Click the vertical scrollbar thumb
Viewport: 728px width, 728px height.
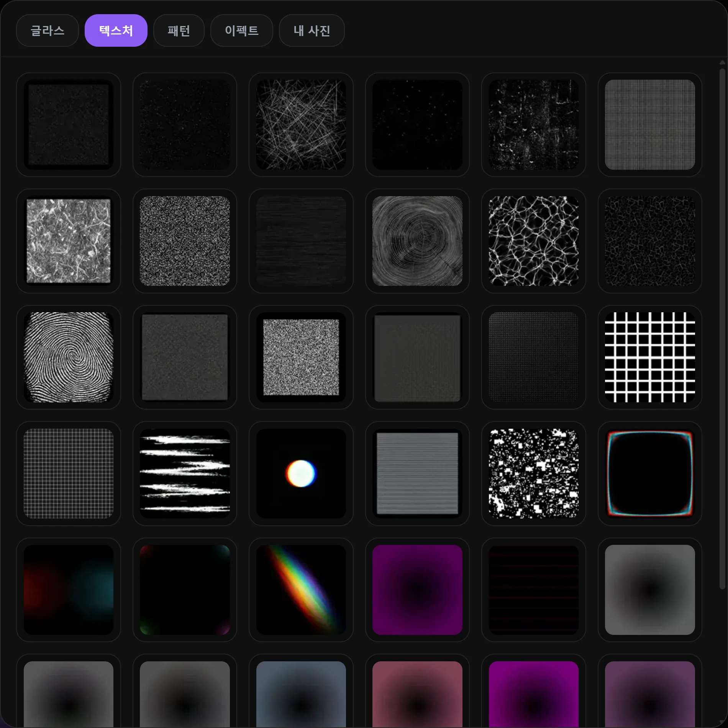(x=722, y=329)
